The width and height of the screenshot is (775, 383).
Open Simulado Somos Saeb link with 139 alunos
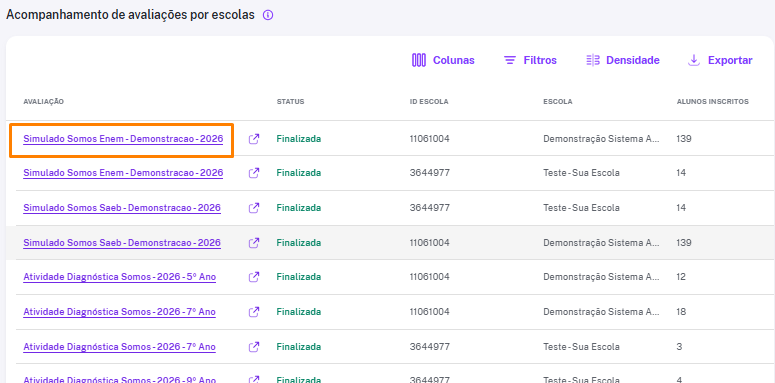122,243
